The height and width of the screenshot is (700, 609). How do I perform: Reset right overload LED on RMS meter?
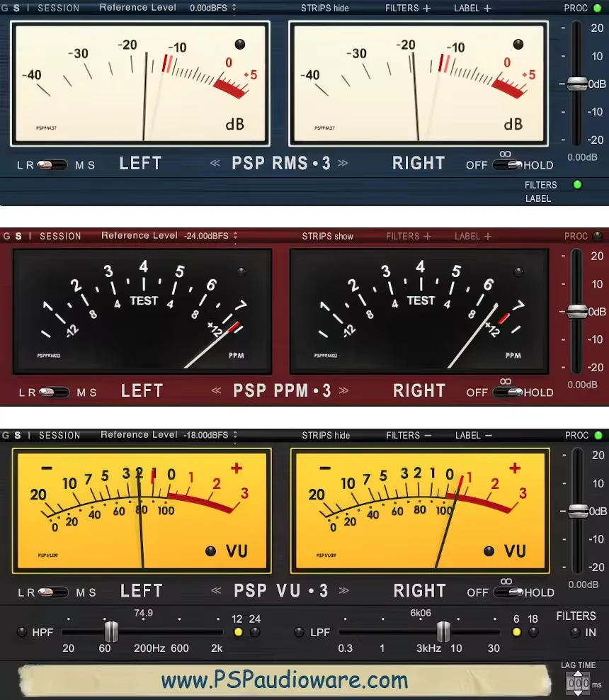pos(518,44)
